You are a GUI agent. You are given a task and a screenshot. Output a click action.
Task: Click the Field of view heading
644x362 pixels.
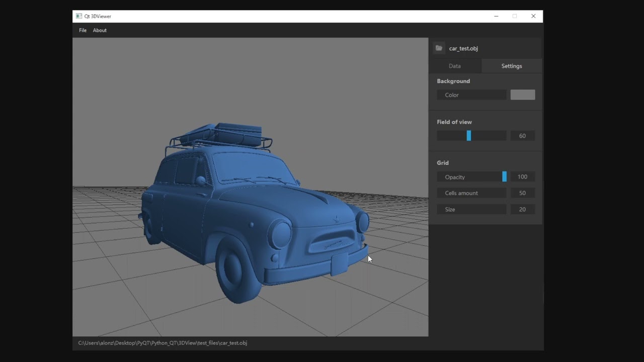pyautogui.click(x=454, y=122)
